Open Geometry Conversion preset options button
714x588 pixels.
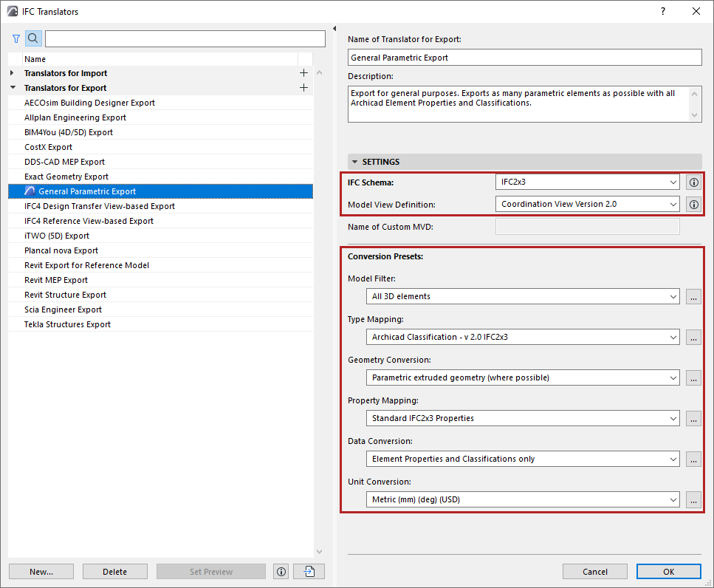coord(693,377)
